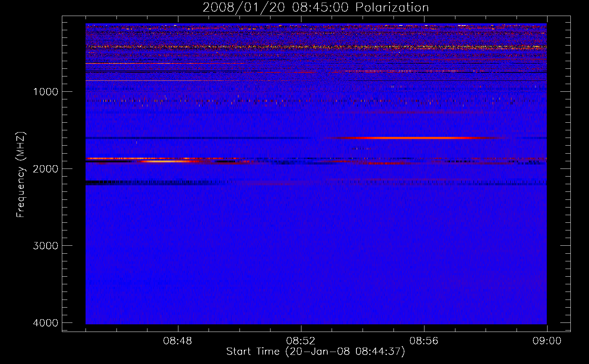Select the 'Start Time (20-Jan-08 08:44:37)' axis label

pos(316,352)
